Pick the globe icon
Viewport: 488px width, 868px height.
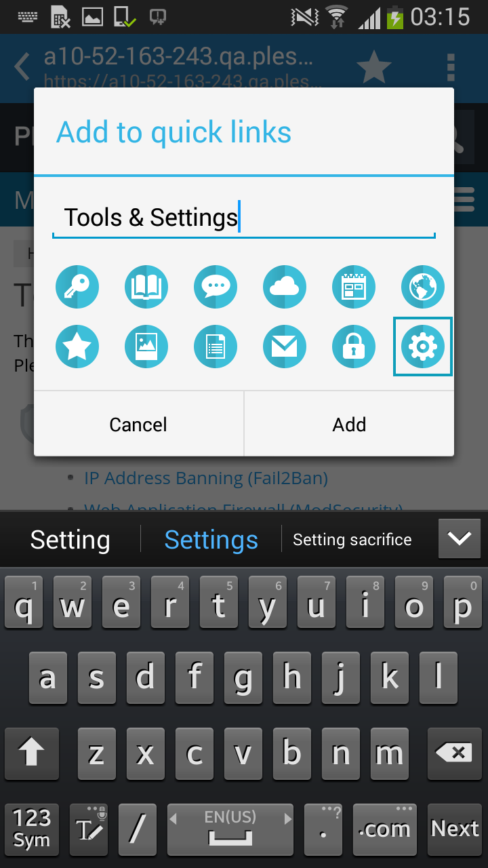[x=423, y=287]
